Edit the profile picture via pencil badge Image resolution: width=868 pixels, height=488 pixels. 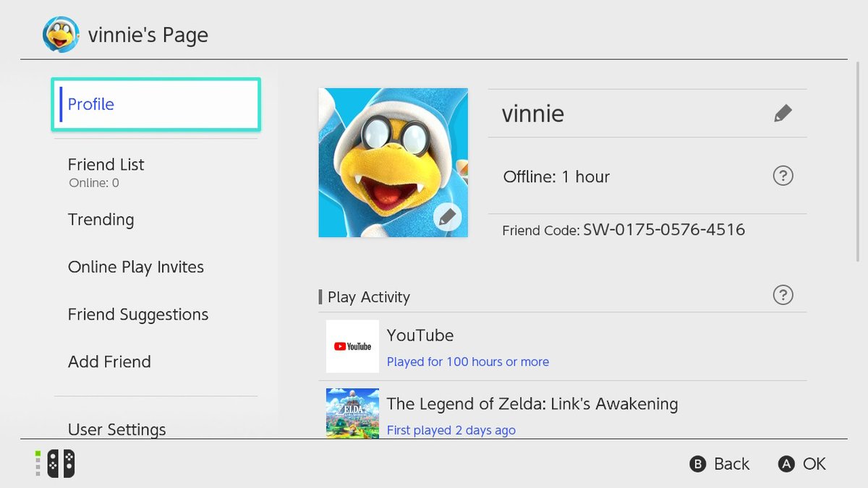[x=448, y=217]
